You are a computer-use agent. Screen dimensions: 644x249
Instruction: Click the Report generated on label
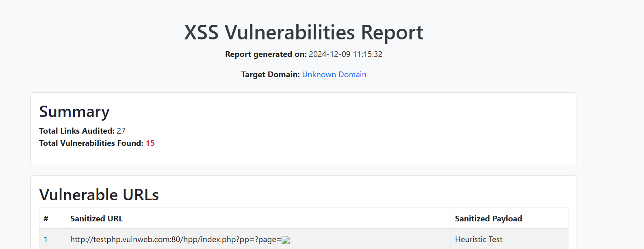point(266,54)
